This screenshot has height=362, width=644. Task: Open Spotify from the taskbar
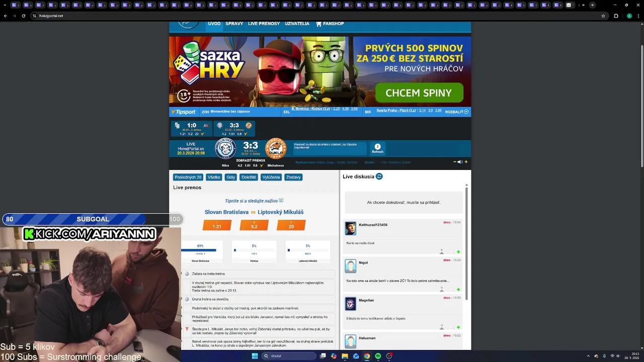pyautogui.click(x=378, y=356)
